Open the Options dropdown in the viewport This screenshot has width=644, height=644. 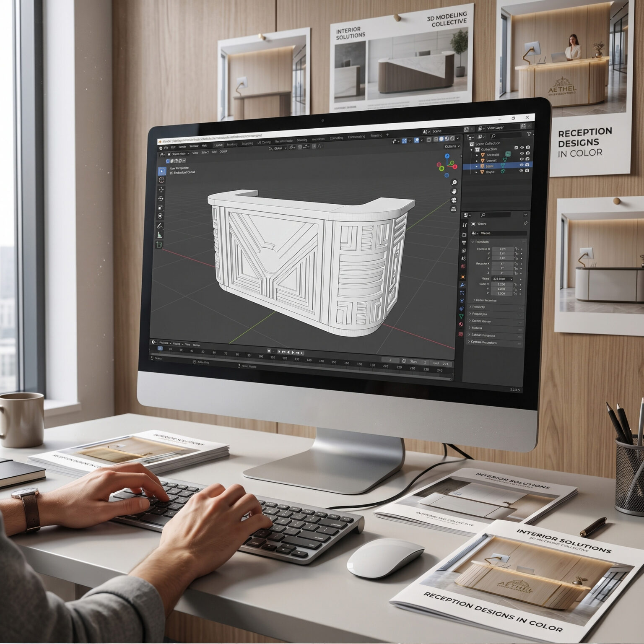click(452, 146)
